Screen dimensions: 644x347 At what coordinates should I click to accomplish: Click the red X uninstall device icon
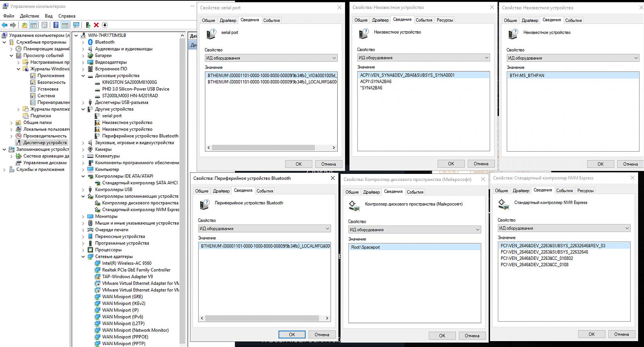[x=96, y=25]
